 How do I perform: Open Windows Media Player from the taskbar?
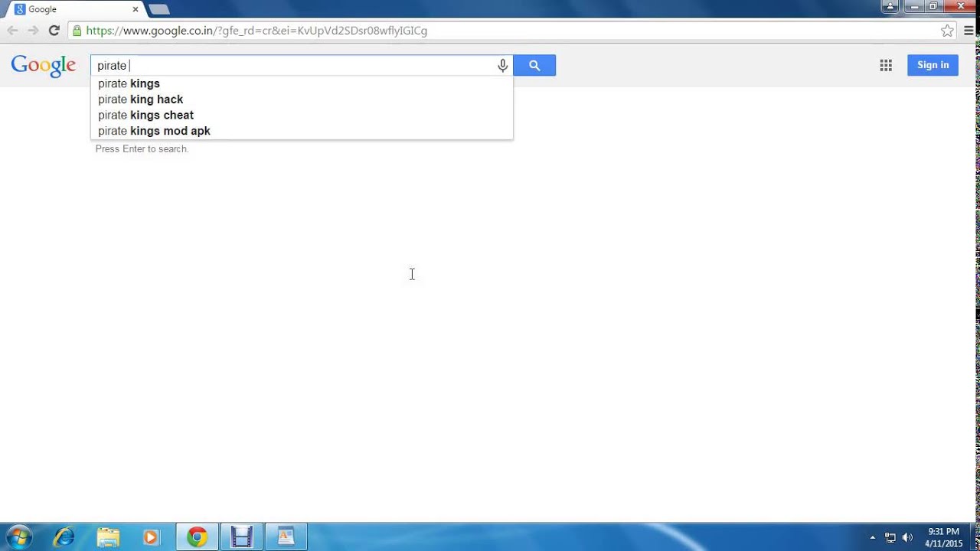click(x=151, y=537)
